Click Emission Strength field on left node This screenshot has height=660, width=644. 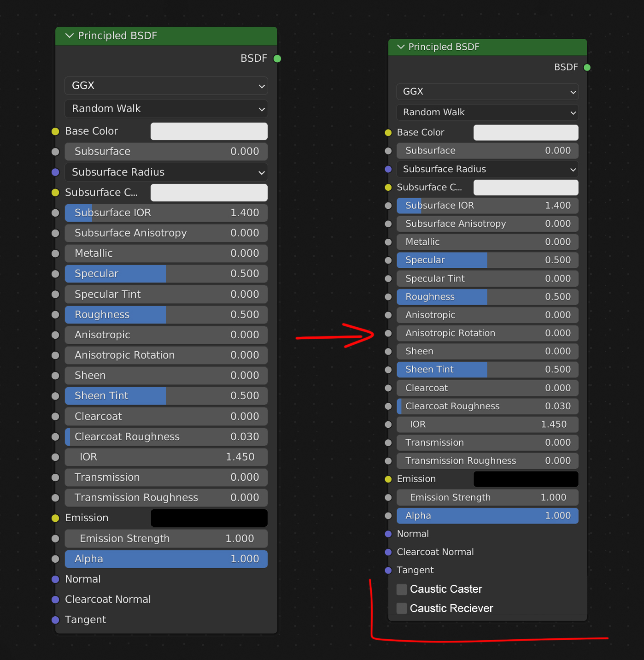pos(166,539)
